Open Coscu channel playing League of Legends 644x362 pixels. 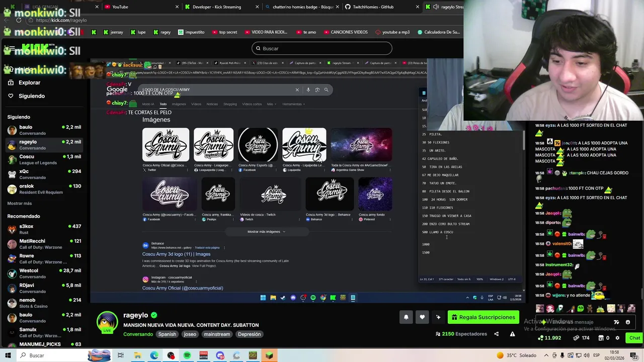click(x=44, y=159)
